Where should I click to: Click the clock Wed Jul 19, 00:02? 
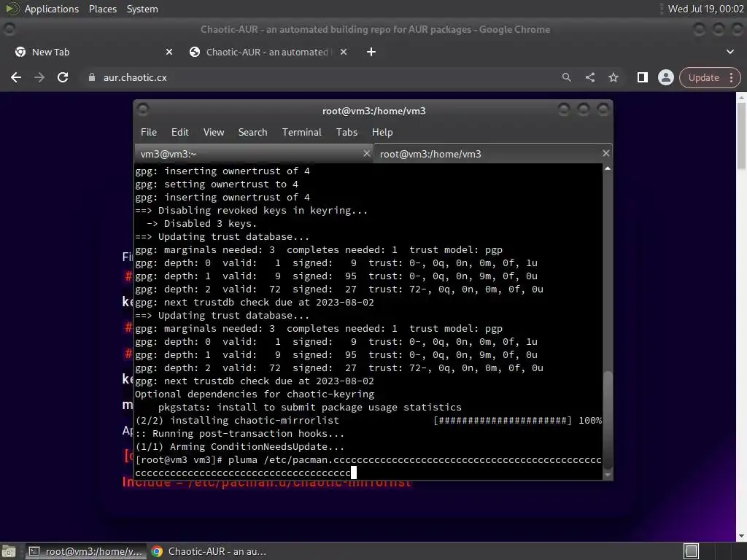(x=705, y=9)
